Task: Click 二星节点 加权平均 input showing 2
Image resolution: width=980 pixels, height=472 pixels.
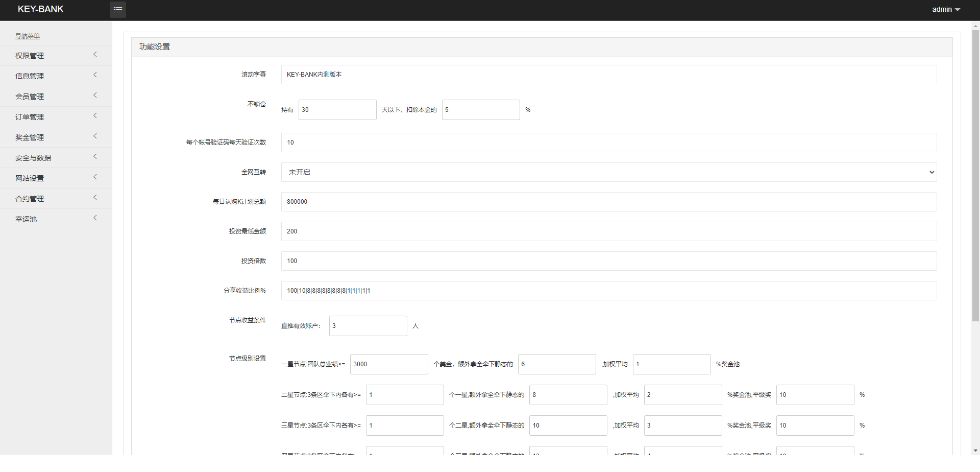Action: click(x=683, y=395)
